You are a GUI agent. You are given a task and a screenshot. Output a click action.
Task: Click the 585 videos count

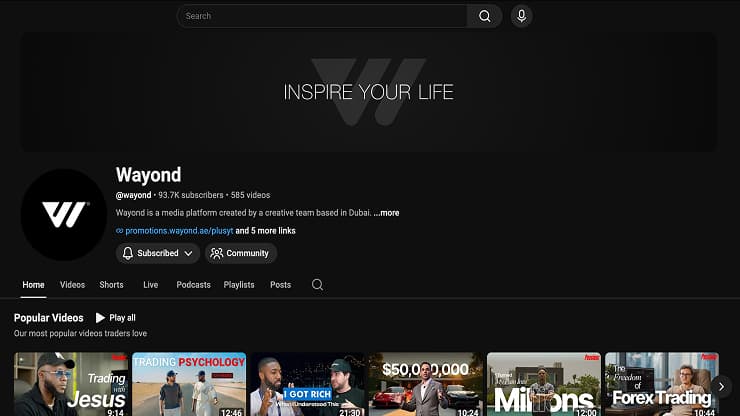click(x=251, y=195)
